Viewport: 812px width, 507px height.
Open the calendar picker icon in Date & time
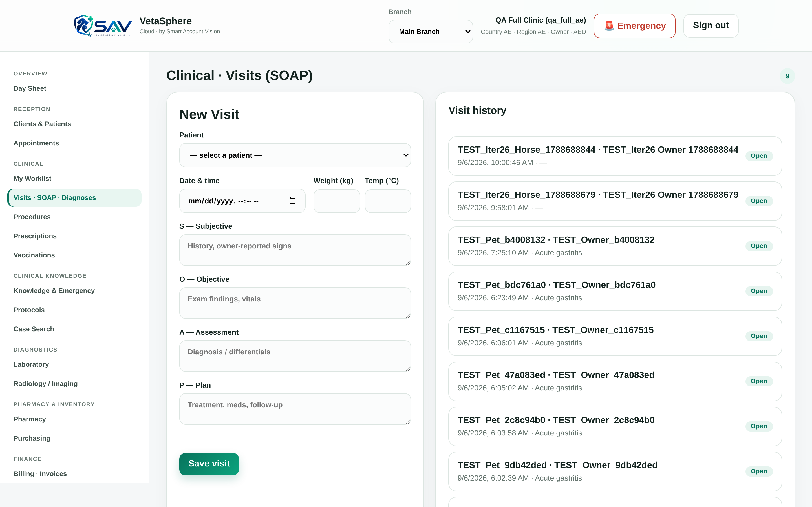[x=292, y=201]
